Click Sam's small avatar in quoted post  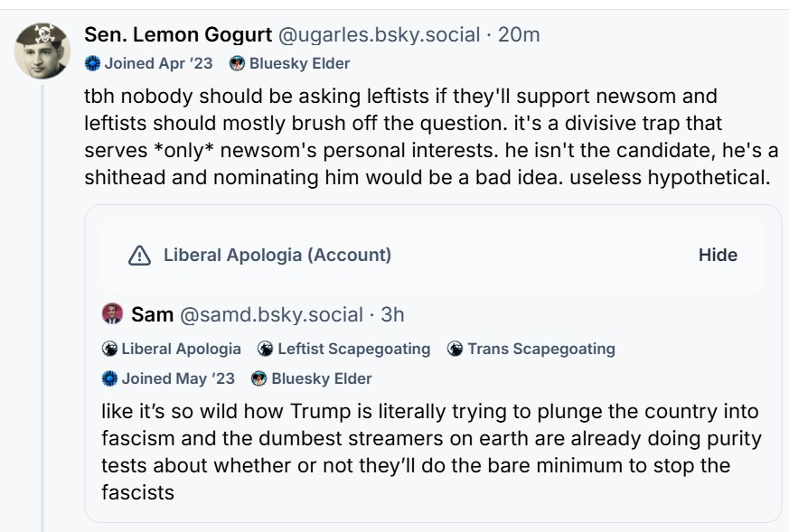click(112, 314)
